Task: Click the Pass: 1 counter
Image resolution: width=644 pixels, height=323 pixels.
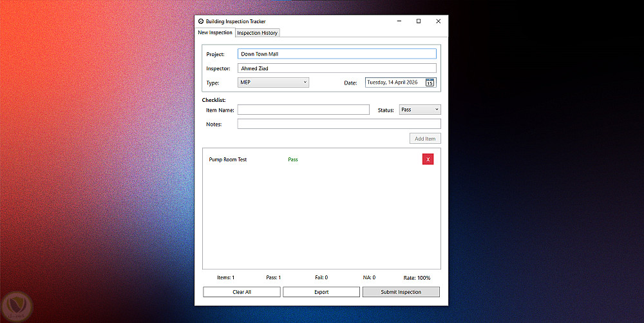Action: 274,277
